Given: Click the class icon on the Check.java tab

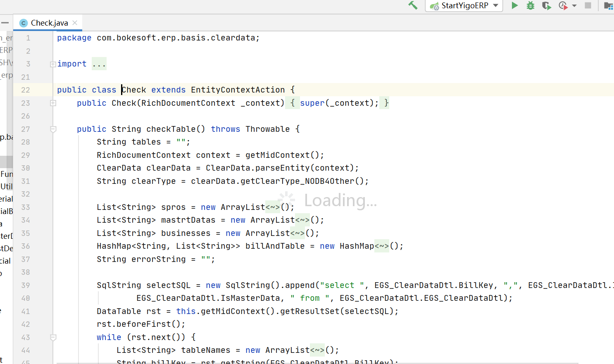Looking at the screenshot, I should pos(24,23).
